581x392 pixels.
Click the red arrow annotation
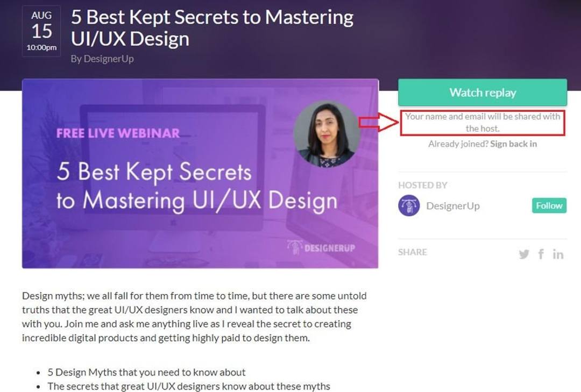379,122
